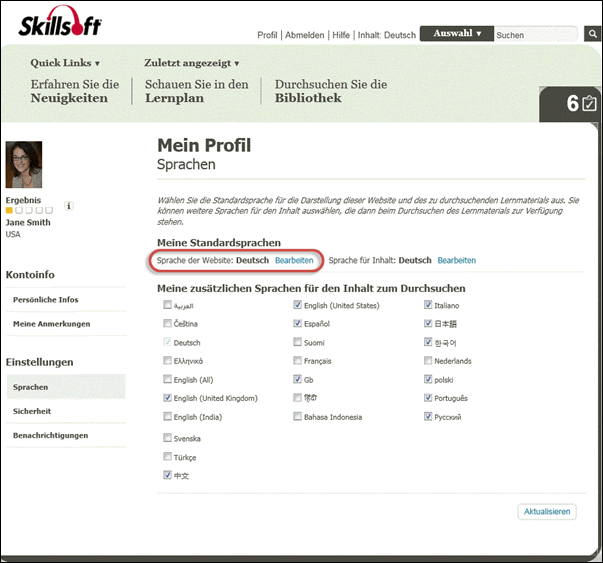Click Jane Smith's profile photo
The height and width of the screenshot is (563, 603).
[24, 165]
